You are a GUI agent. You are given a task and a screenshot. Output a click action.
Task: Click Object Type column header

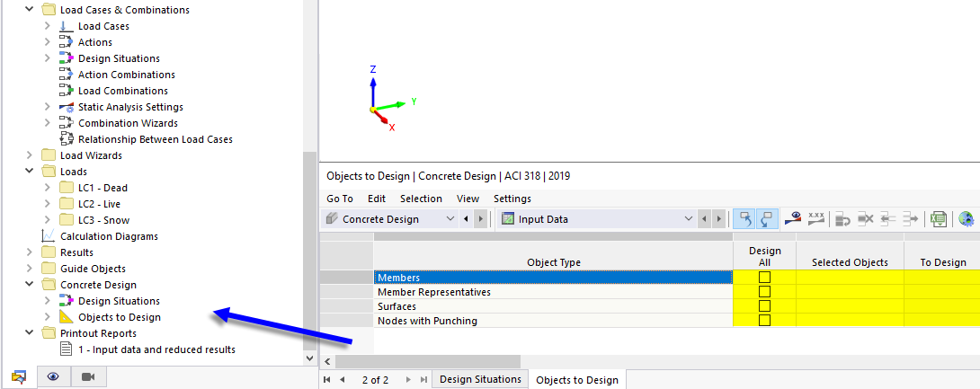(553, 262)
